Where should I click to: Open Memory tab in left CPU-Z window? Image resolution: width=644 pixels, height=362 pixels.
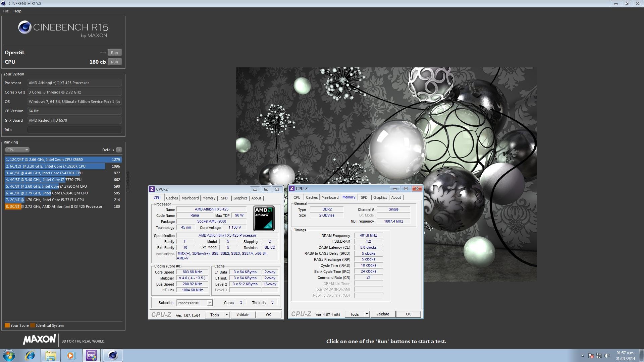209,198
